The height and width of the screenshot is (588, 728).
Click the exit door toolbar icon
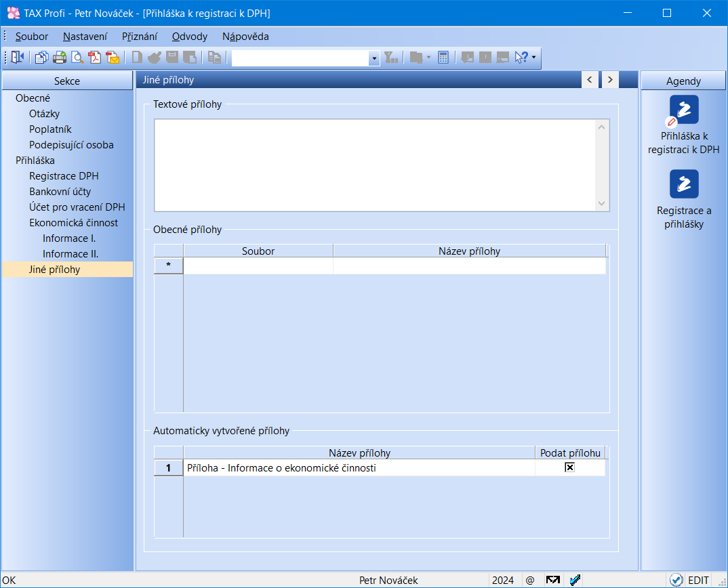point(18,58)
